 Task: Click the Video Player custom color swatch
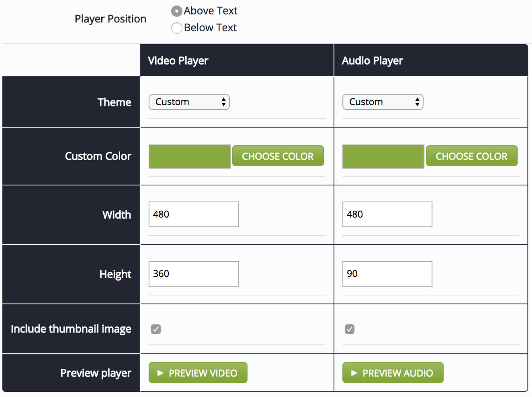tap(189, 157)
